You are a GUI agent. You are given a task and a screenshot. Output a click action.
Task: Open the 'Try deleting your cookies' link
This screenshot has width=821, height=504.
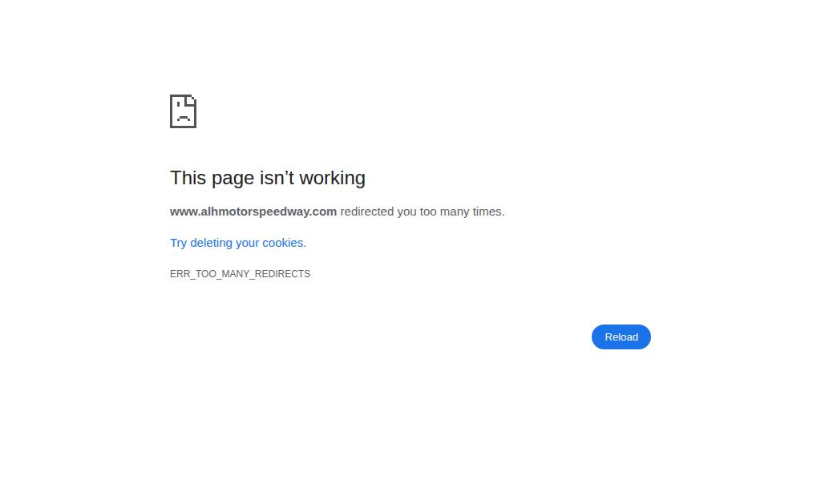tap(237, 243)
